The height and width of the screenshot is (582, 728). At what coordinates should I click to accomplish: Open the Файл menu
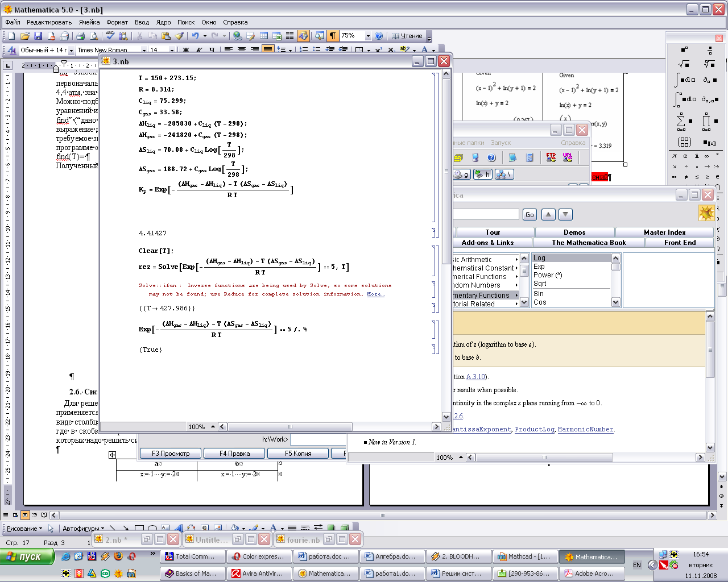[13, 22]
